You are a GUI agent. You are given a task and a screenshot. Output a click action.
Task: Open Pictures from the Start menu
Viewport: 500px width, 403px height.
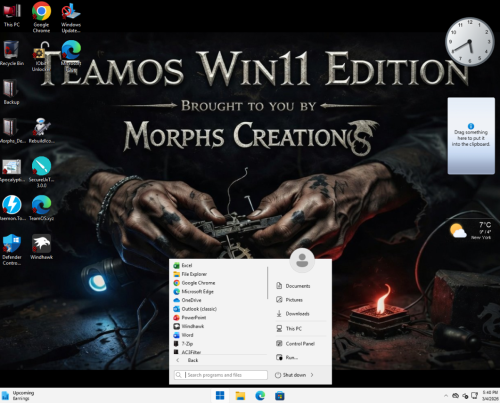(x=301, y=300)
